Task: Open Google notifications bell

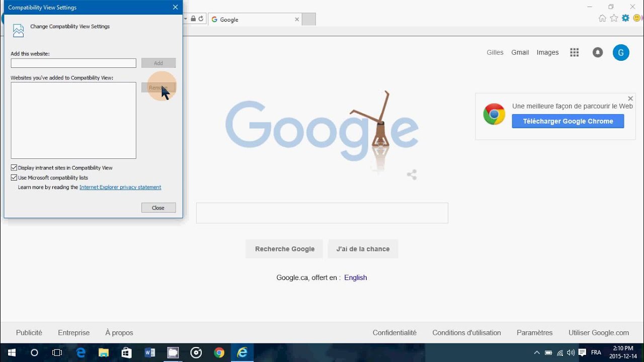Action: coord(598,52)
